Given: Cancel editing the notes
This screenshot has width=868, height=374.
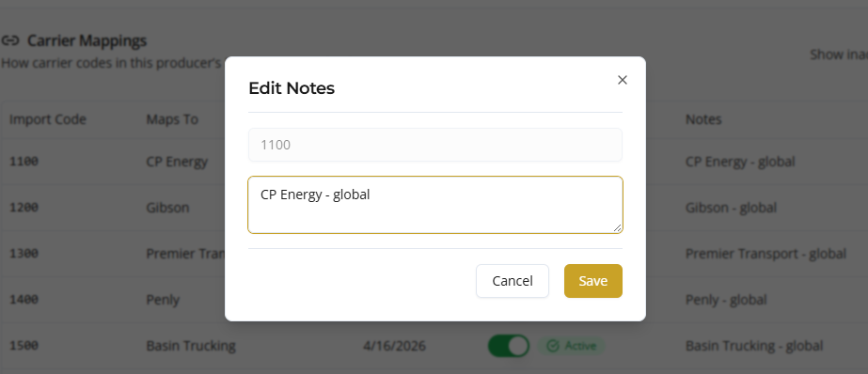Looking at the screenshot, I should point(512,281).
